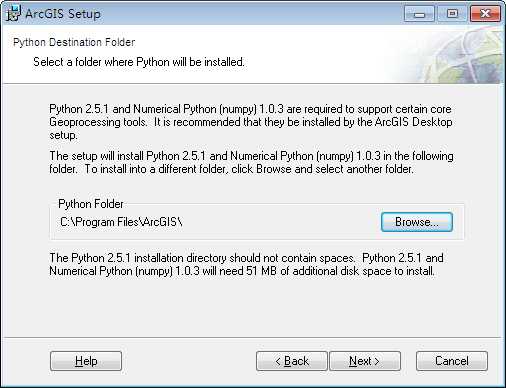Click the 'To install into a different folder' line
The image size is (506, 388).
pos(231,169)
